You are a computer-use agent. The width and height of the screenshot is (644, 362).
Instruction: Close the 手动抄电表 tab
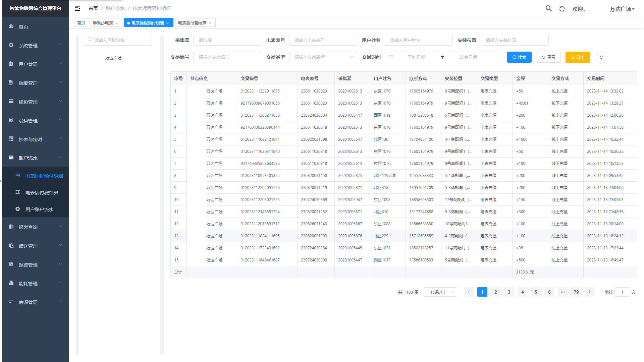click(x=117, y=23)
